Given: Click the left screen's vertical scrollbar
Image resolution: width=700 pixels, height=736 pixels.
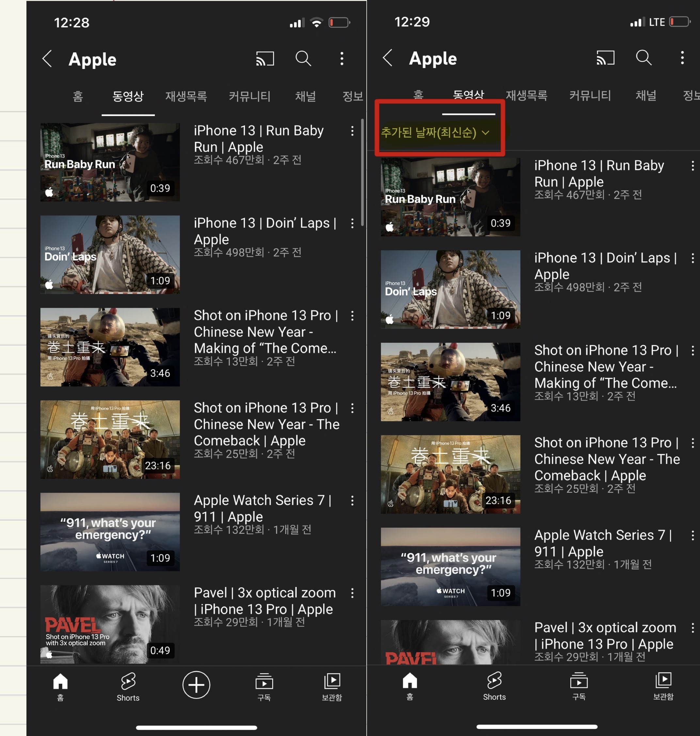Looking at the screenshot, I should [362, 172].
